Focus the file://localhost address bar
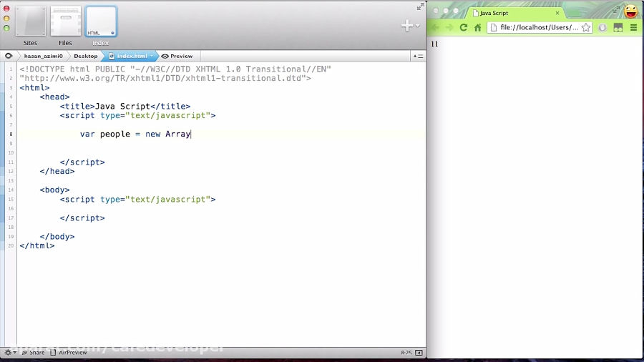Image resolution: width=644 pixels, height=362 pixels. click(x=540, y=27)
